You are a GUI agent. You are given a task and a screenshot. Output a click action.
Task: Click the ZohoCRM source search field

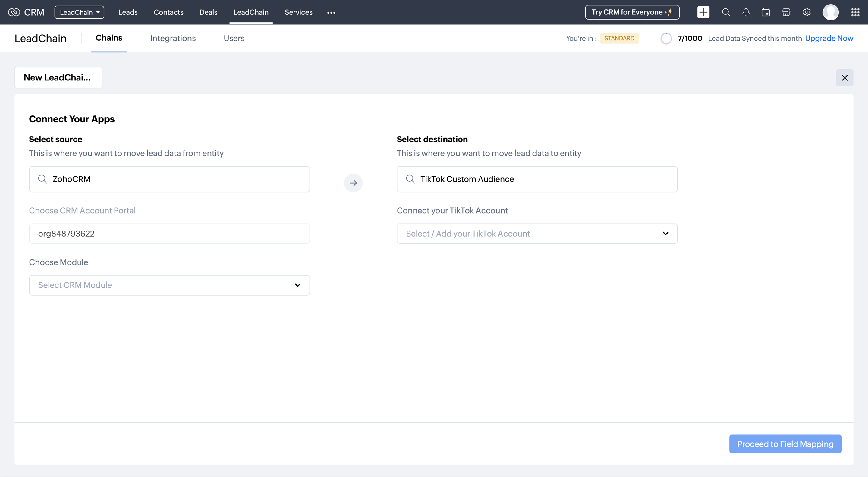coord(169,179)
